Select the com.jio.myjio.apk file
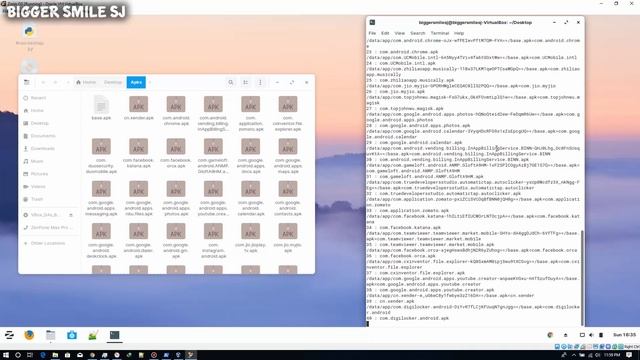 [x=288, y=238]
